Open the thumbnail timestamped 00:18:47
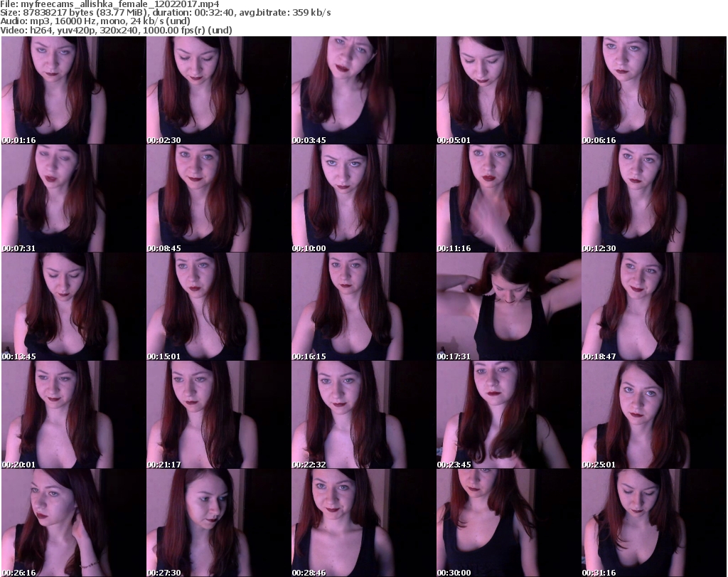 point(654,307)
